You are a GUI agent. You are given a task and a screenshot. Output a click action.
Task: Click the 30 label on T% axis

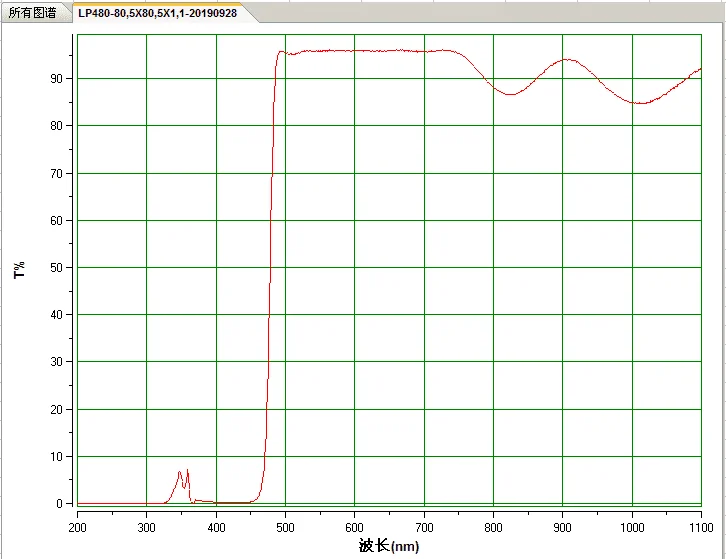[x=56, y=362]
